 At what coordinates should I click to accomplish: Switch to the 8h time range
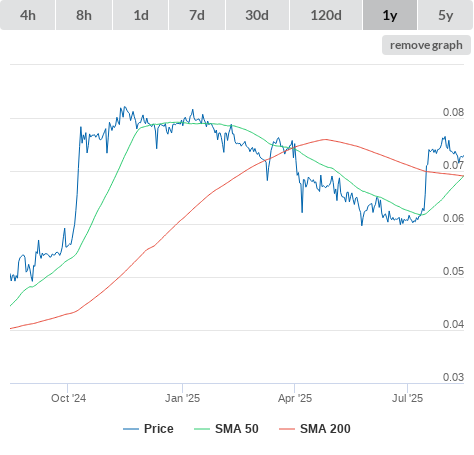(x=84, y=15)
